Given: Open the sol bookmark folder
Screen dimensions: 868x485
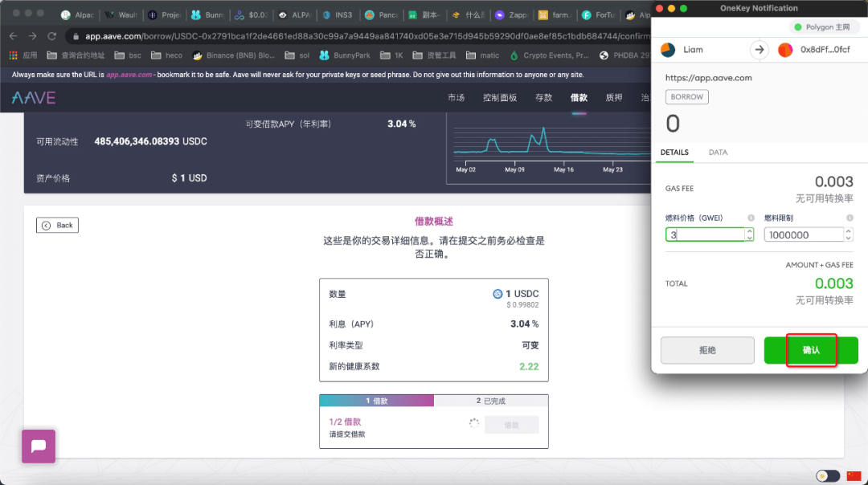Looking at the screenshot, I should [x=297, y=55].
